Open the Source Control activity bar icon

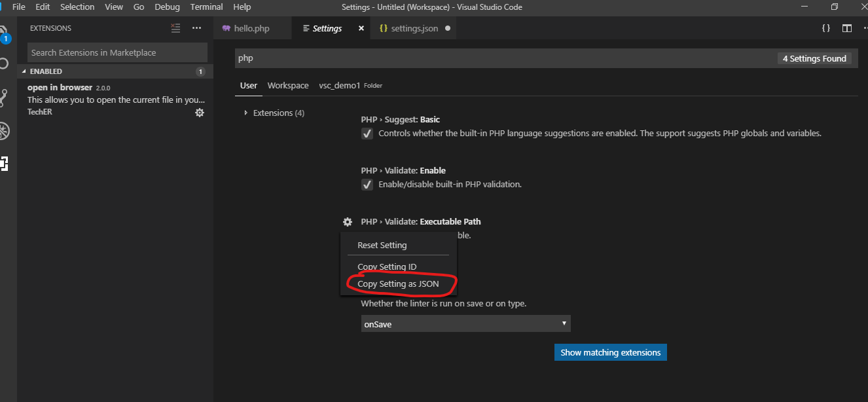3,98
